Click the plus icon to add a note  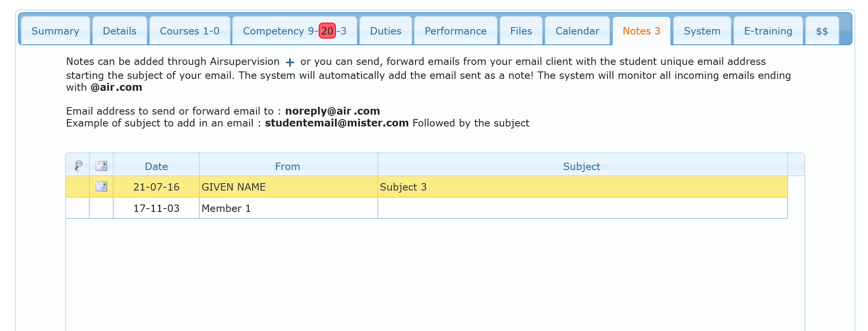click(290, 62)
